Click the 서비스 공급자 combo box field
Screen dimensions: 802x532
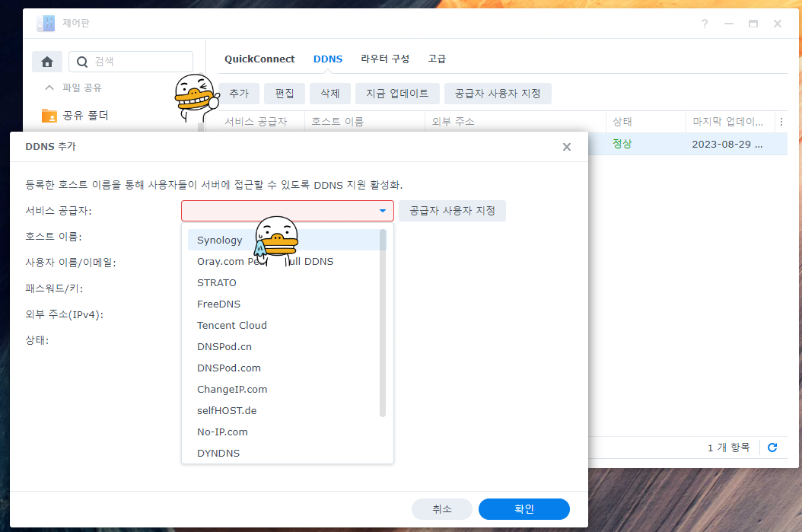pyautogui.click(x=288, y=211)
